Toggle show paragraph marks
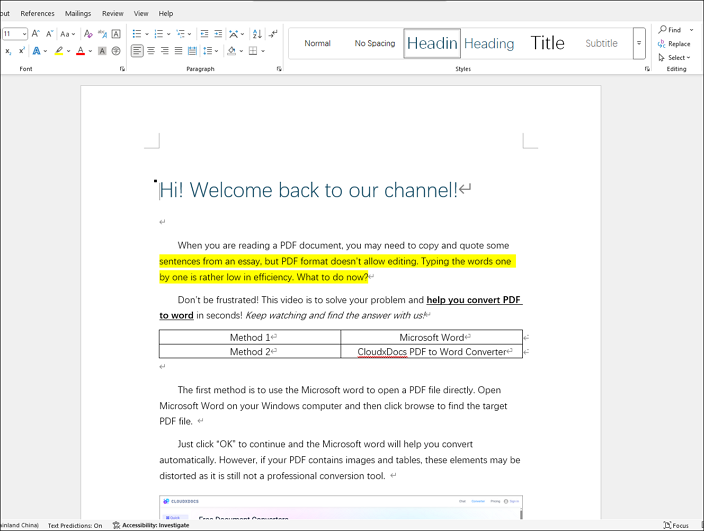704x531 pixels. 273,34
